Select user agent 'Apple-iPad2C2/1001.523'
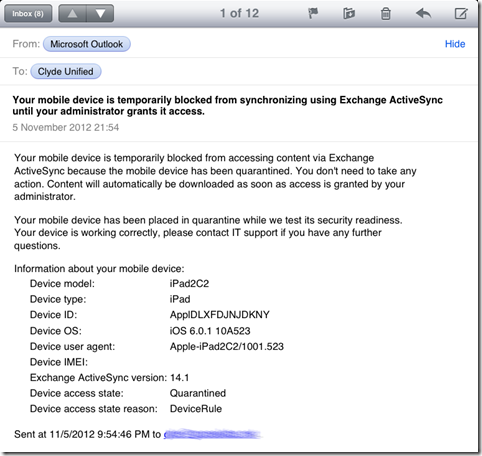 227,346
